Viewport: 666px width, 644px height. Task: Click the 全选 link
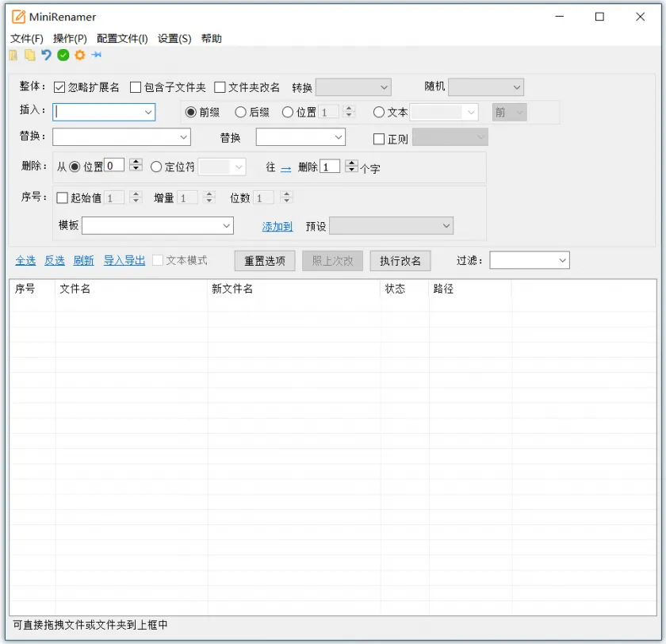point(25,260)
